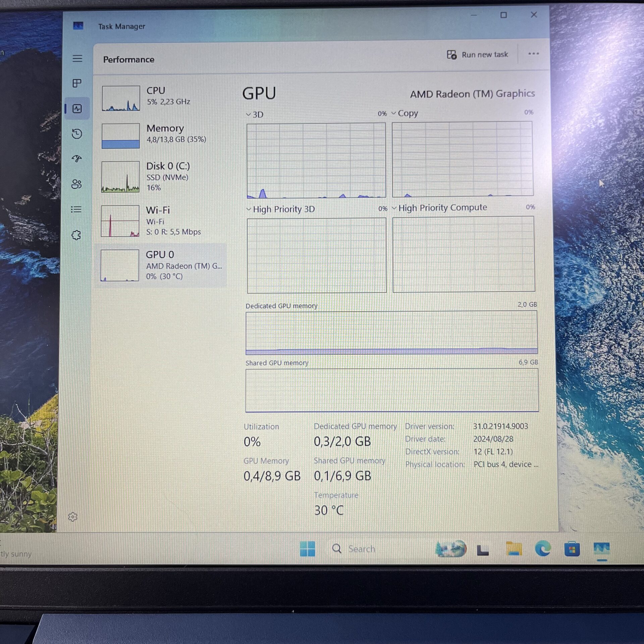Click the landscape search highlight icon
This screenshot has height=644, width=644.
pos(451,549)
